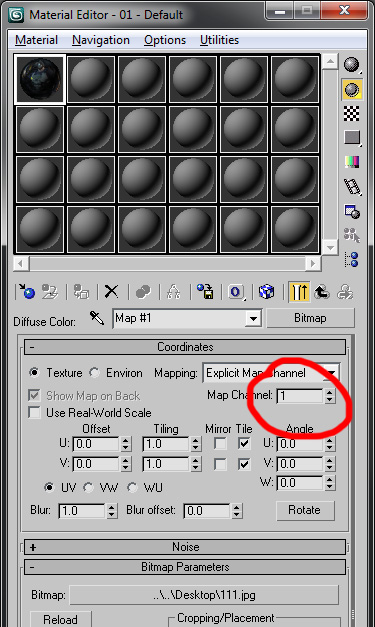Click the Sample Type sphere icon
This screenshot has height=627, width=375.
(x=351, y=65)
